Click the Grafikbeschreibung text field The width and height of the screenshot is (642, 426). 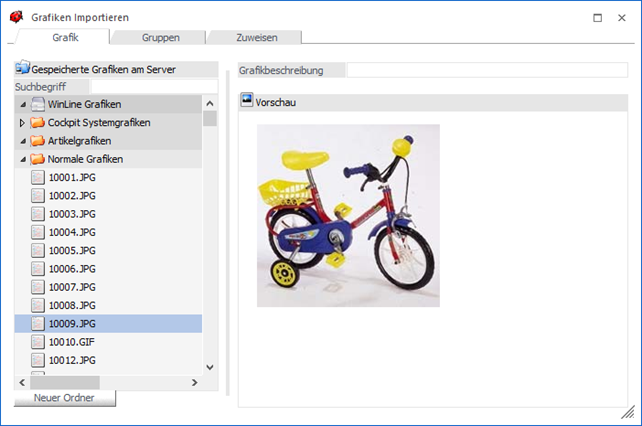point(486,70)
